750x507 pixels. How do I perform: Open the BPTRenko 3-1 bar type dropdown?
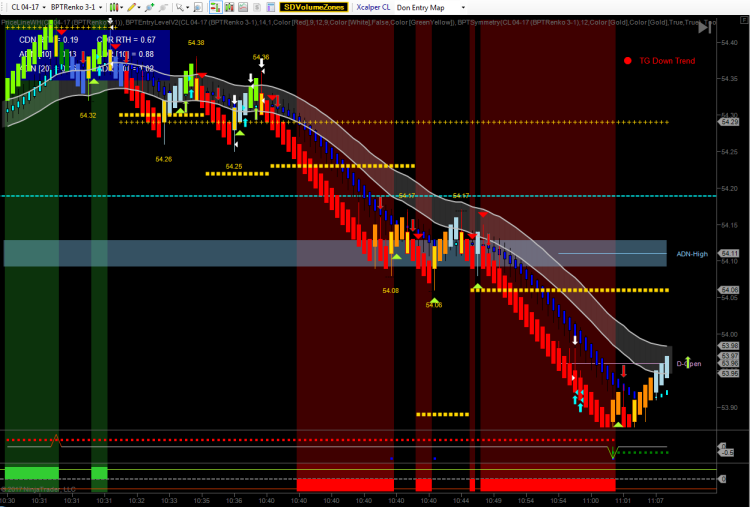(76, 7)
